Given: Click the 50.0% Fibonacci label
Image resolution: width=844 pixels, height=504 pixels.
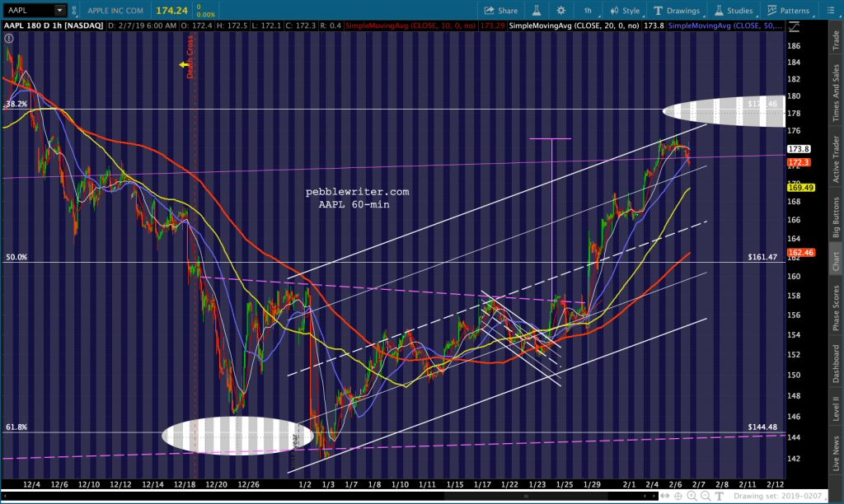Looking at the screenshot, I should (16, 257).
